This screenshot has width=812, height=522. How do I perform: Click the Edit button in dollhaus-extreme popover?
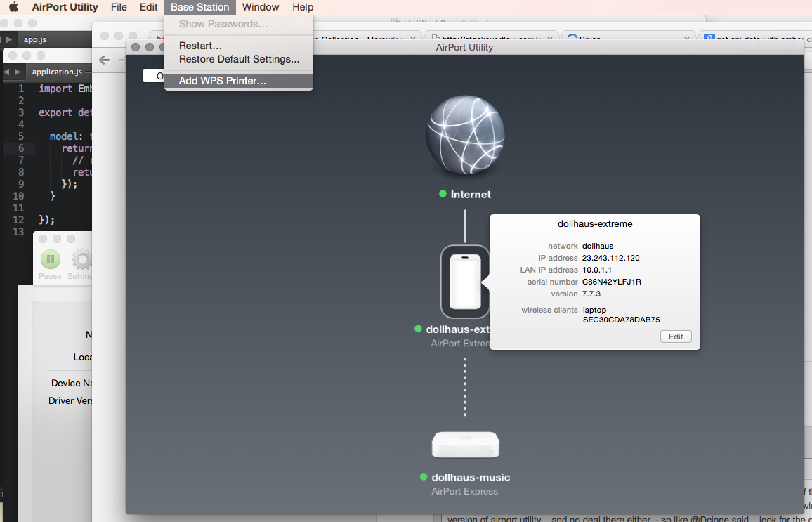(676, 337)
